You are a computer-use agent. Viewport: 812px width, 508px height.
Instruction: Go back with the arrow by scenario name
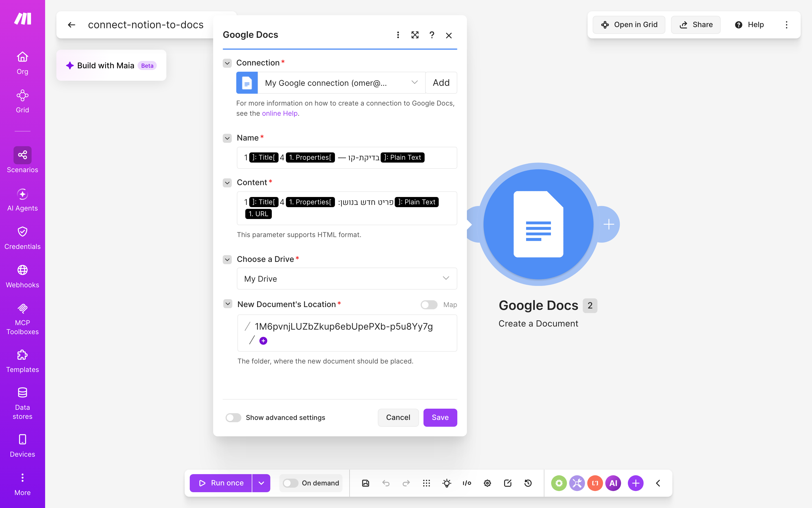point(71,25)
